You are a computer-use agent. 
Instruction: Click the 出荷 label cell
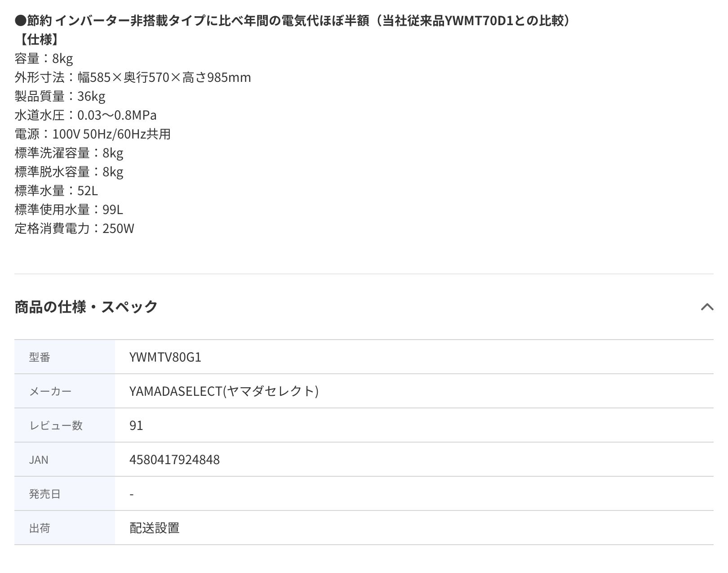pyautogui.click(x=40, y=528)
